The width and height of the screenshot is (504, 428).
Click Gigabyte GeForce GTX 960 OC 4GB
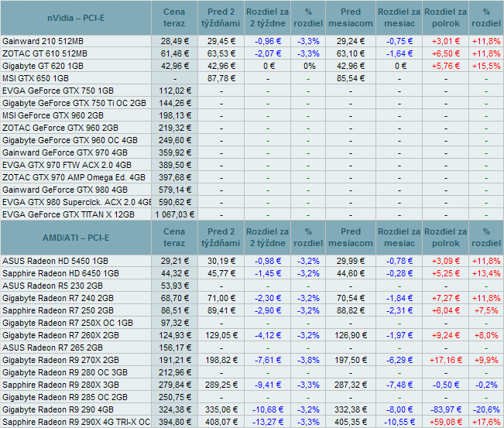(x=70, y=140)
